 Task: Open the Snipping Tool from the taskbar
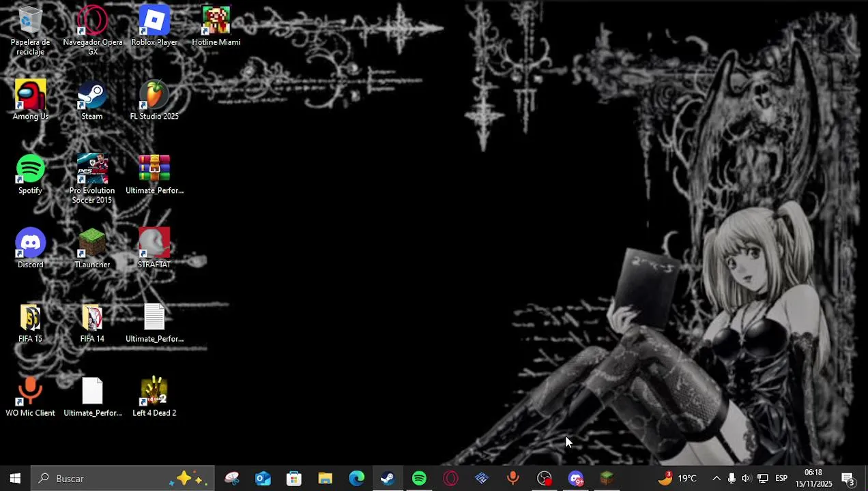[232, 479]
